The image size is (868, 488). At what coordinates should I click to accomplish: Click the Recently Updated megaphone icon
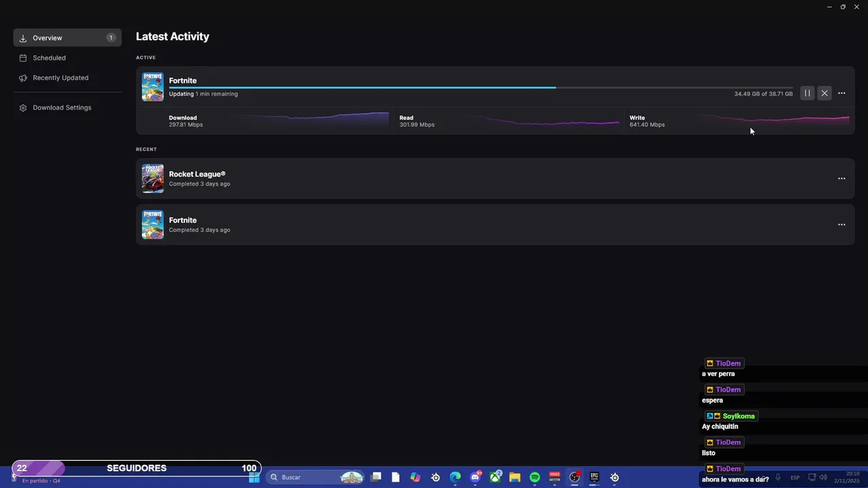coord(23,78)
